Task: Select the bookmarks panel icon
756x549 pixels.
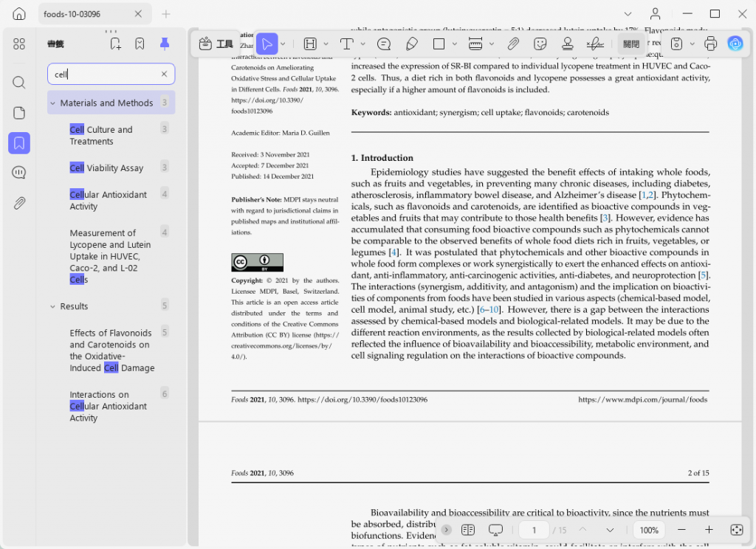Action: coord(18,143)
